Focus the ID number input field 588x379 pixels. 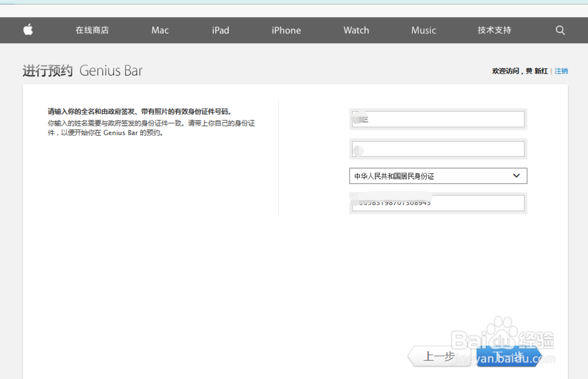pyautogui.click(x=438, y=203)
